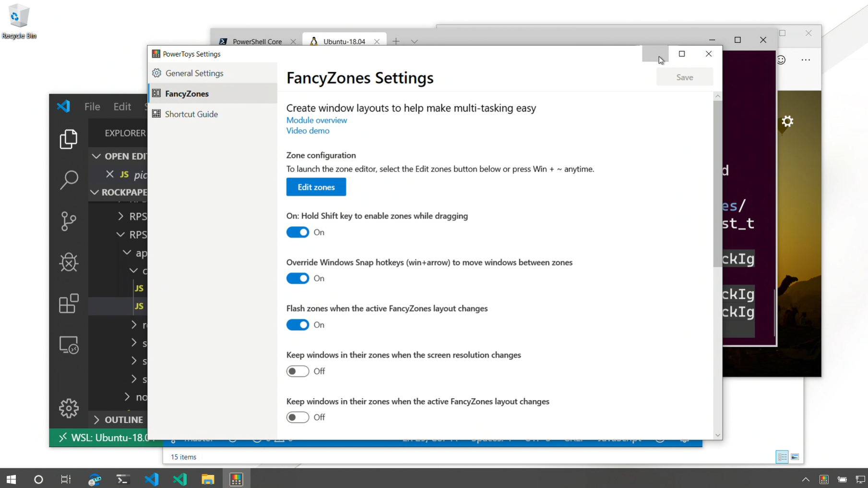
Task: Close the PowerShell Core tab
Action: [293, 41]
